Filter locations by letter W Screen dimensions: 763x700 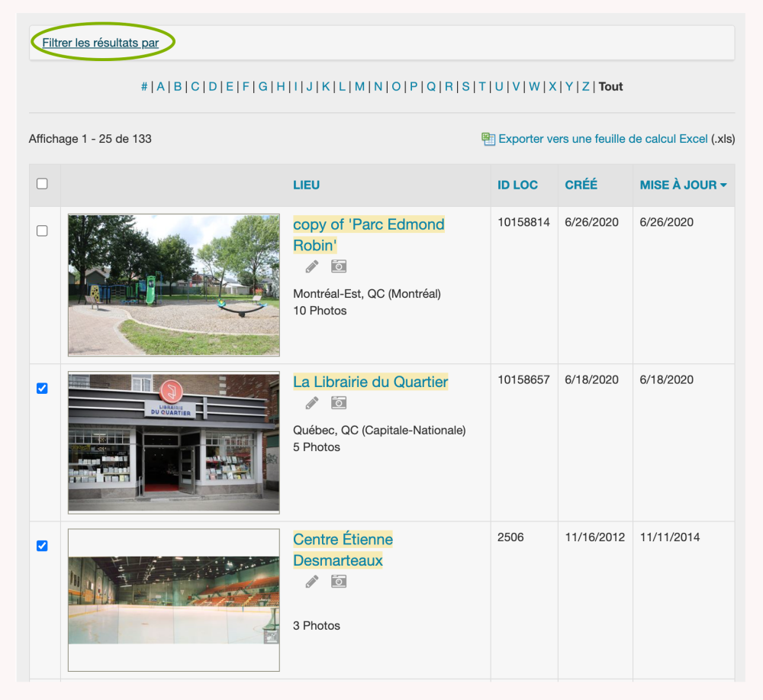pyautogui.click(x=534, y=87)
